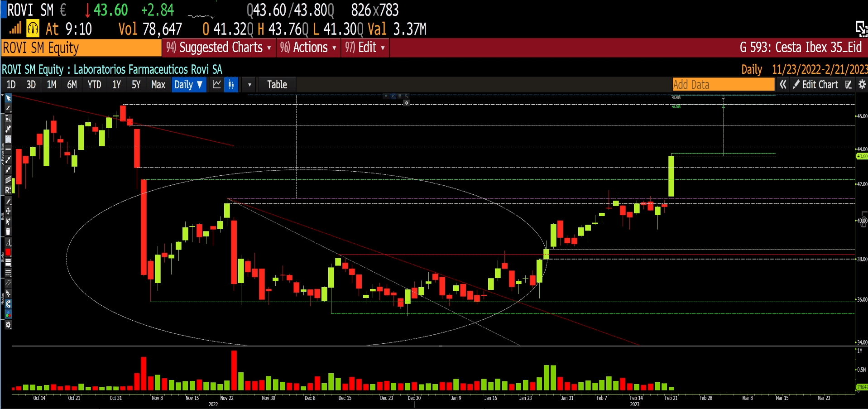Click the bid/ask quote 43.60/43.80
This screenshot has width=868, height=409.
(x=290, y=10)
